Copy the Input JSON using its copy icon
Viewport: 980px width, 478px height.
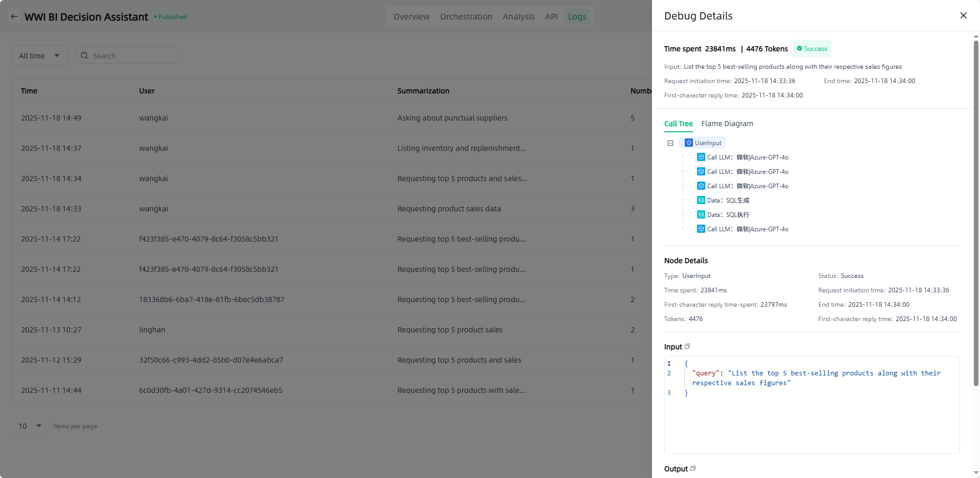coord(687,347)
